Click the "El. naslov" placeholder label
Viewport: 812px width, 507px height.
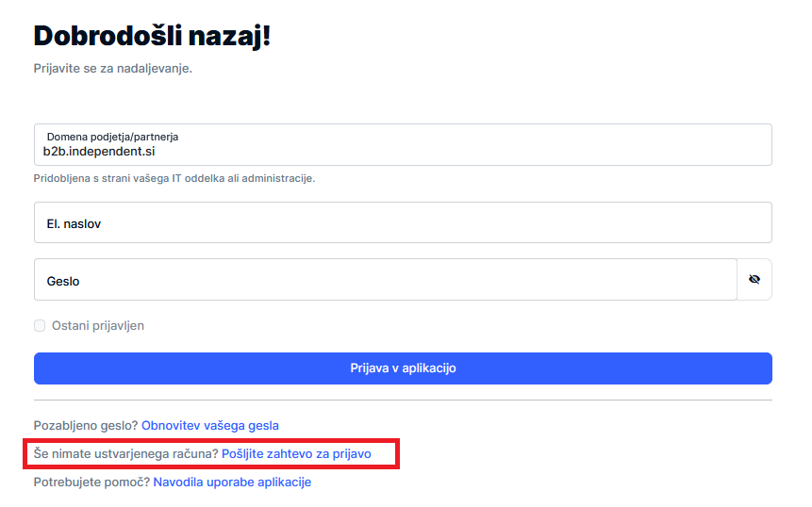tap(74, 224)
